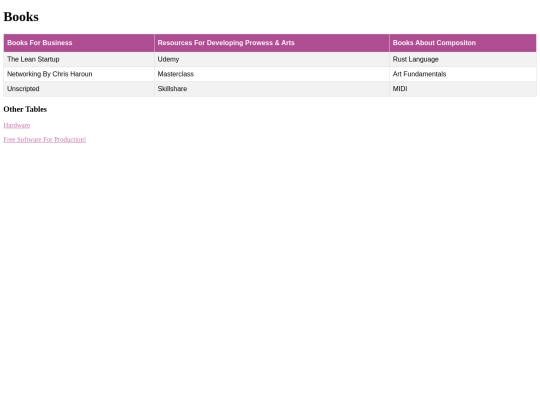
Task: Open the Free Software For Production! link
Action: 45,139
